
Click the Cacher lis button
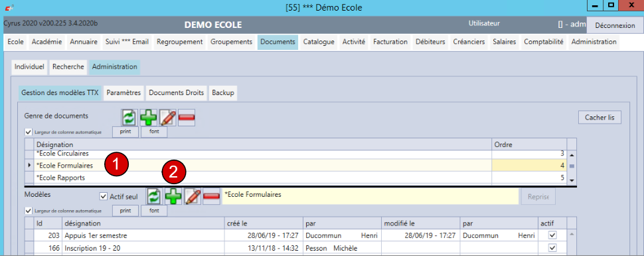click(x=600, y=117)
